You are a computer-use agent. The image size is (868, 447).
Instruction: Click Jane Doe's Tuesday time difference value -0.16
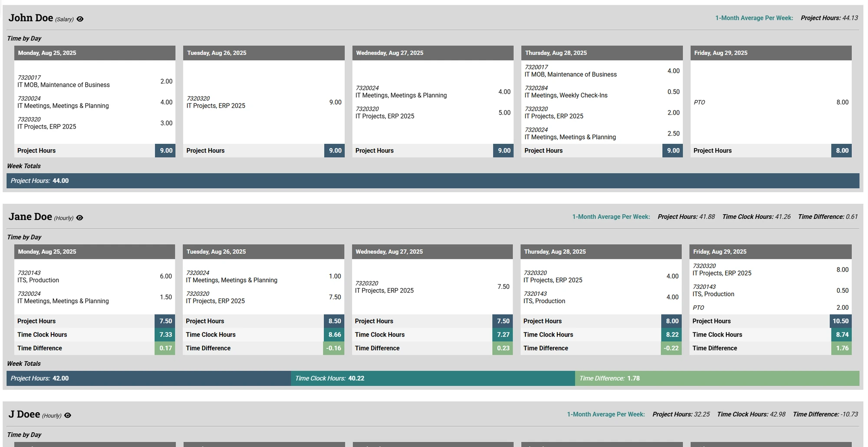[x=334, y=348]
